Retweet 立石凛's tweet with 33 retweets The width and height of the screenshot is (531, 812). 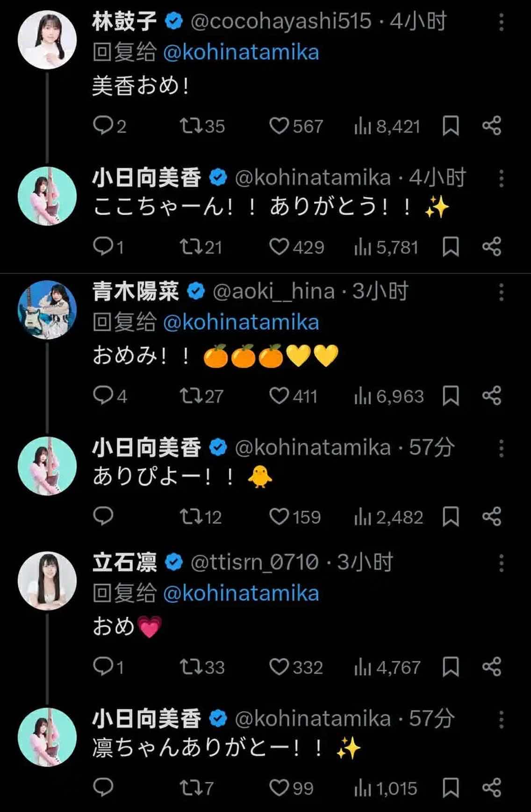click(x=191, y=667)
